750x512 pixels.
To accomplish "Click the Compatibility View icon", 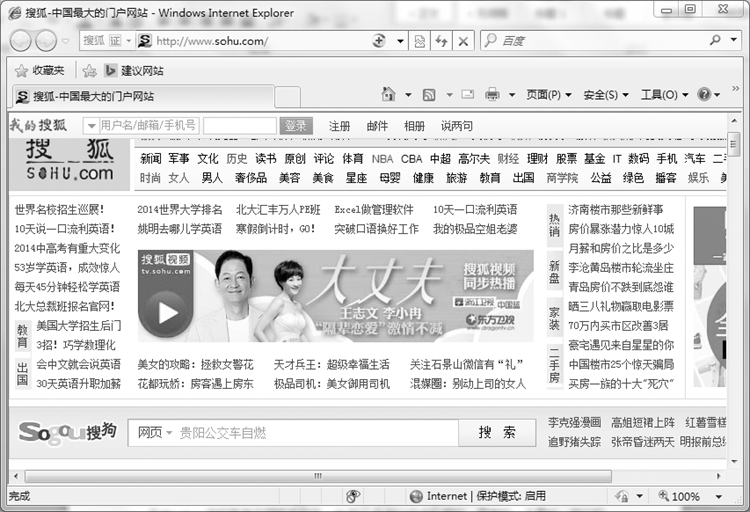I will tap(419, 41).
